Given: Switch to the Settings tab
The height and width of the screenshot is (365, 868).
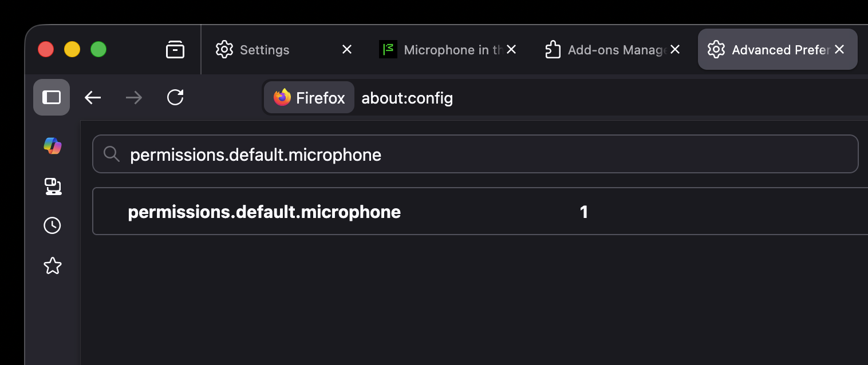Looking at the screenshot, I should pyautogui.click(x=265, y=50).
